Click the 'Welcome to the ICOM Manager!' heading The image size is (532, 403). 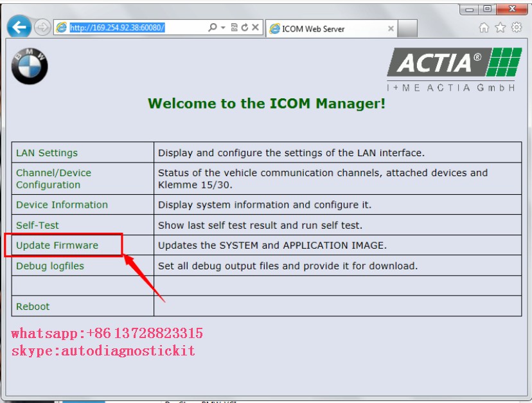pos(267,103)
